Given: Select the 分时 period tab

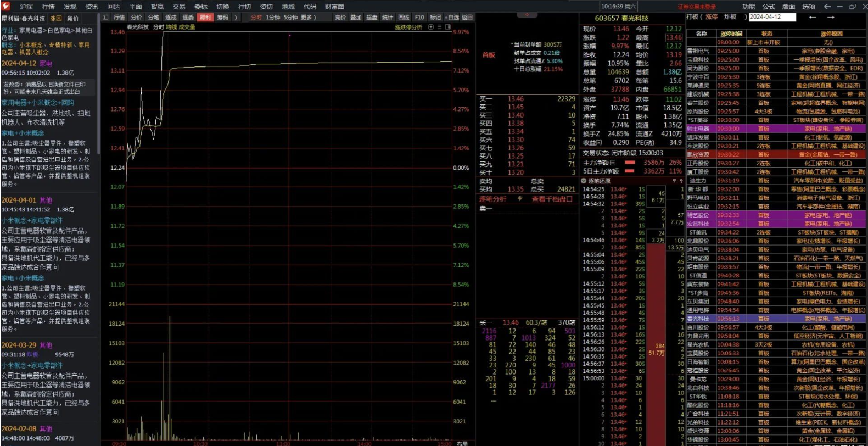Looking at the screenshot, I should tap(256, 18).
